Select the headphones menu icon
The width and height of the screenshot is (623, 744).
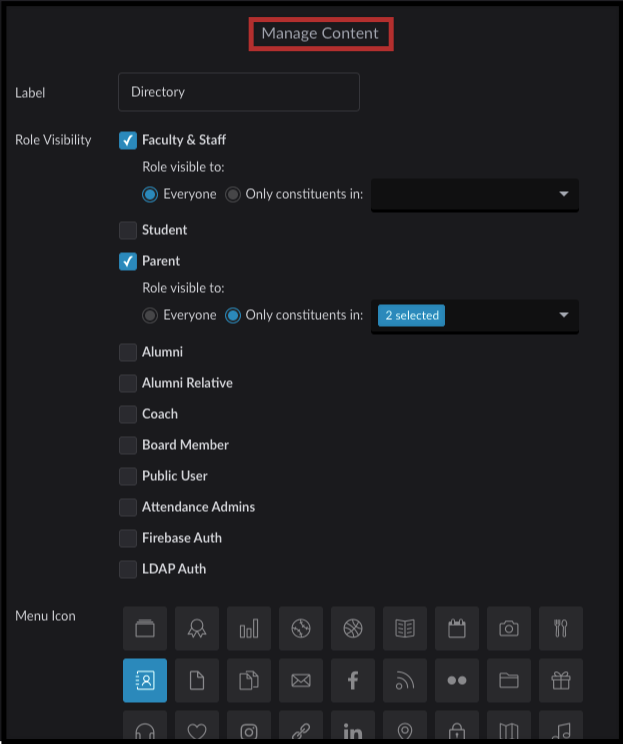[145, 725]
